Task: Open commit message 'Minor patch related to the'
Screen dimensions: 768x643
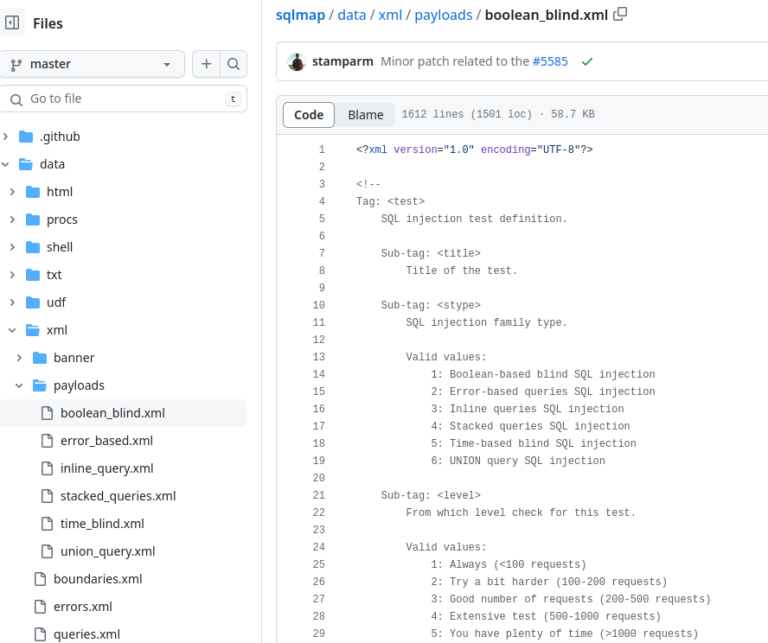Action: (455, 62)
